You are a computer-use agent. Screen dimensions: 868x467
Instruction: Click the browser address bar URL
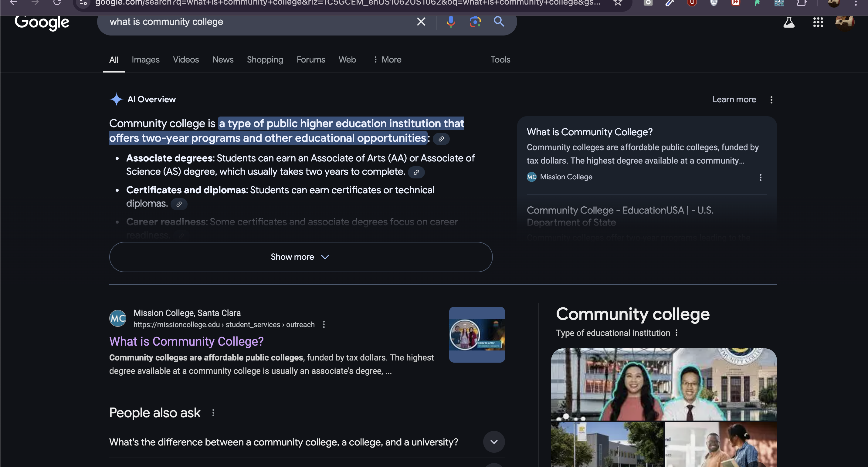[347, 3]
